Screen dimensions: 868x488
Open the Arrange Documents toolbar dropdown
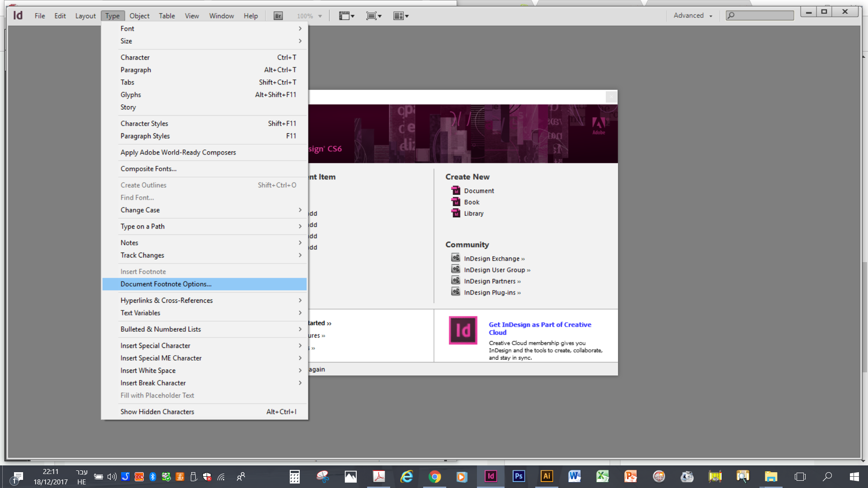pos(401,16)
